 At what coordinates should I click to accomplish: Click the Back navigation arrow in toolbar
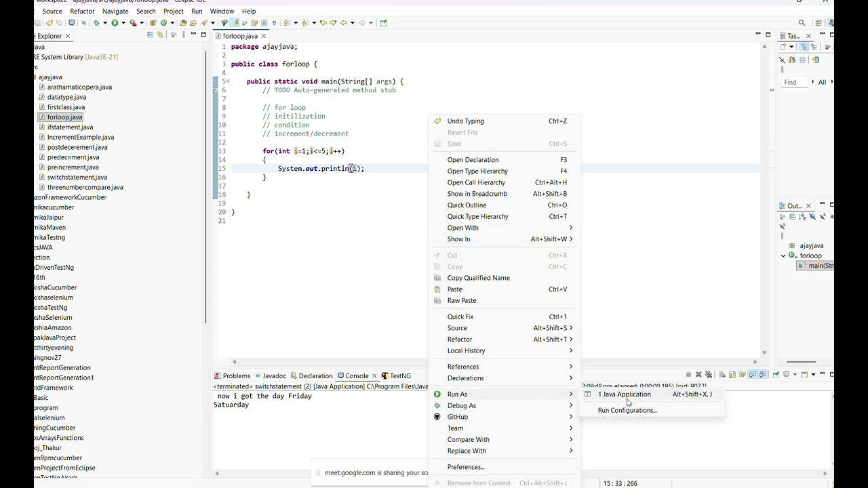(x=343, y=22)
